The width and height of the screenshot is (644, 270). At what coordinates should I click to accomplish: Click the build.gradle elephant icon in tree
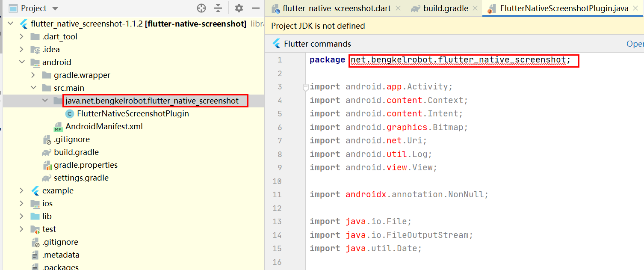click(x=47, y=152)
